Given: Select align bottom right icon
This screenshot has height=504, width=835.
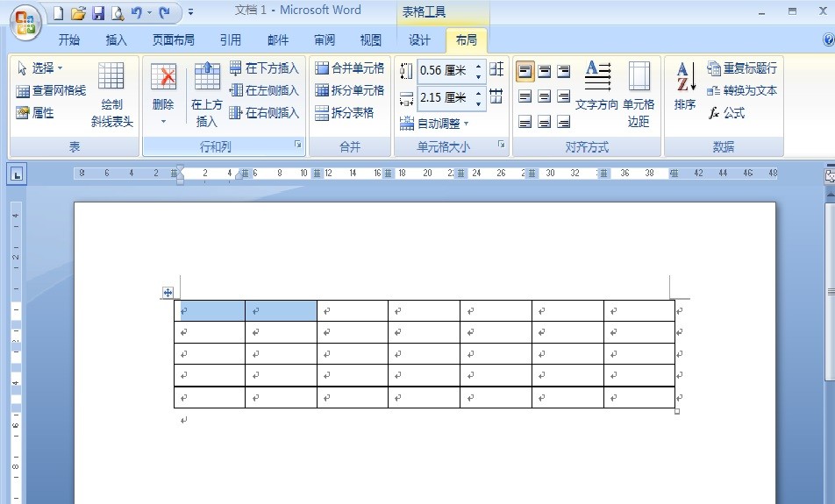Looking at the screenshot, I should point(563,122).
